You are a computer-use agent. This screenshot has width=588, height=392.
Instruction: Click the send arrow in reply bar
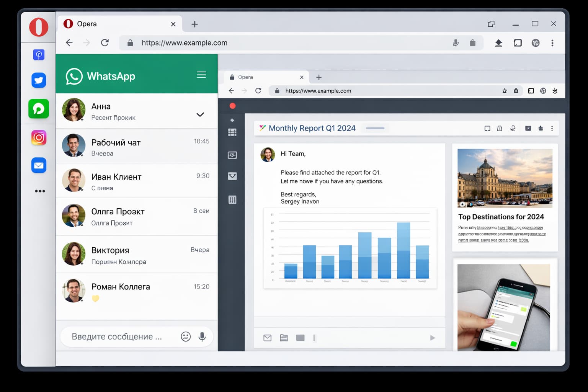pos(432,338)
